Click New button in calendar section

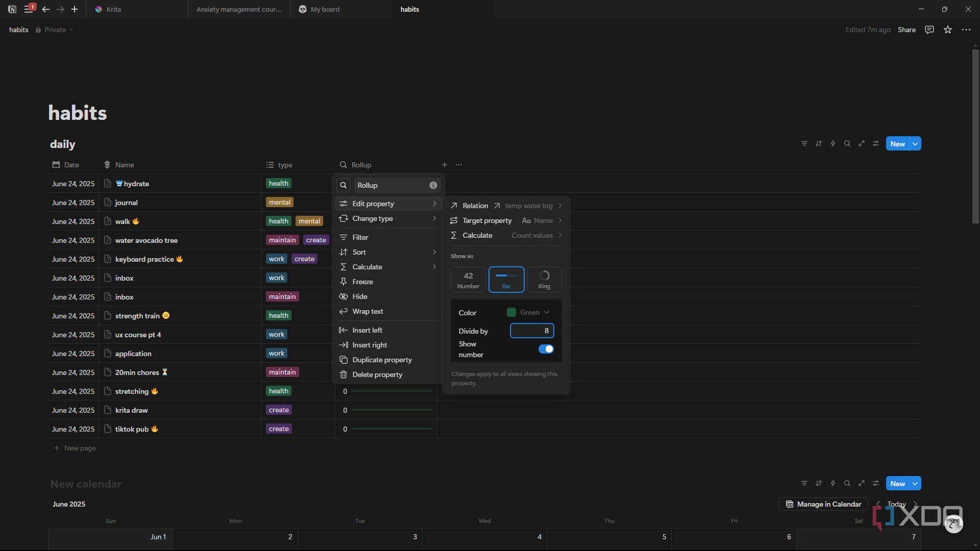(898, 484)
